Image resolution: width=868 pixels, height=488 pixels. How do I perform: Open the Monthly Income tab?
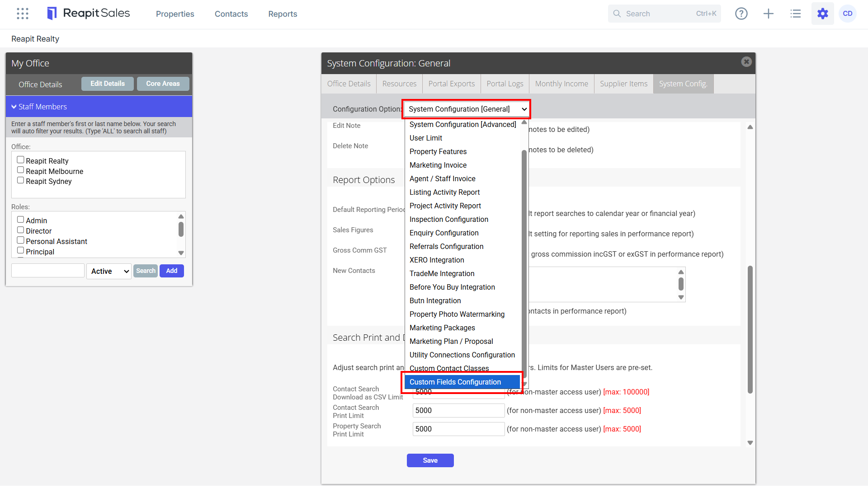tap(561, 84)
